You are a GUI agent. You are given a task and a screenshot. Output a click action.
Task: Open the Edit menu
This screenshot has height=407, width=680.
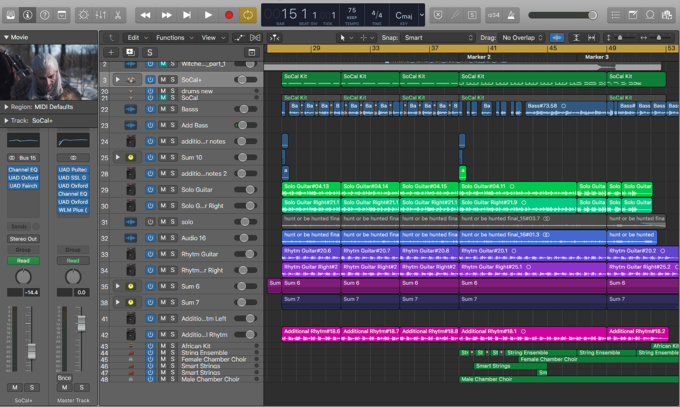(137, 38)
